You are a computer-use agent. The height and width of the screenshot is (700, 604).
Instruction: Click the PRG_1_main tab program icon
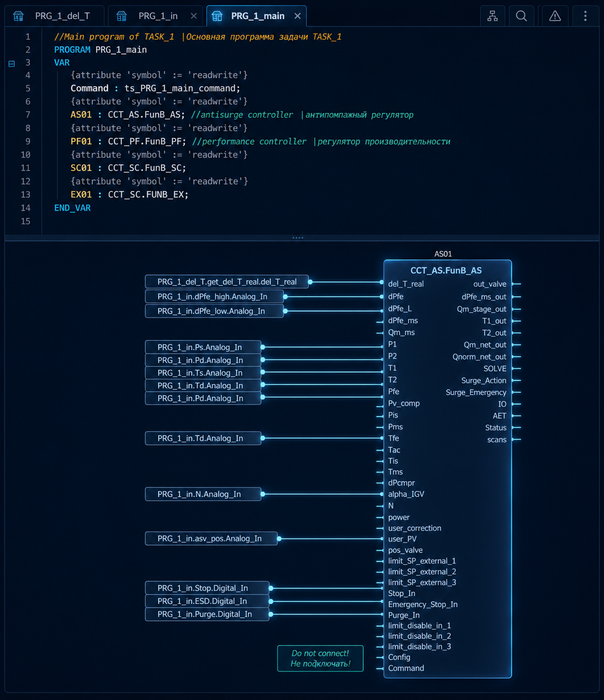pos(217,16)
